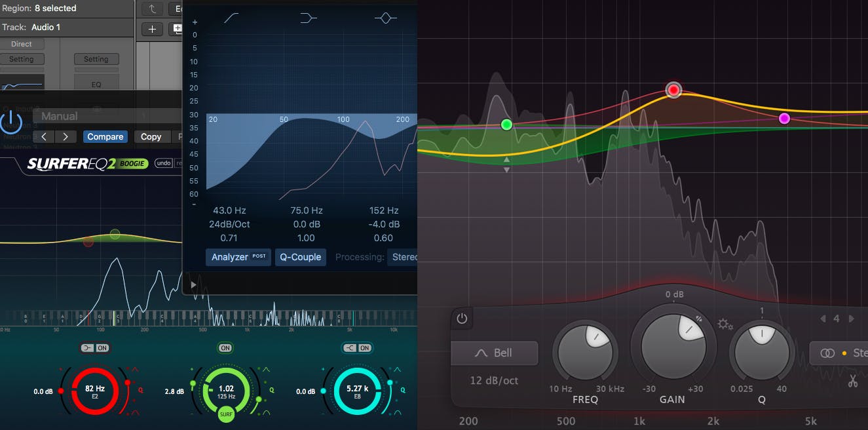The image size is (868, 430).
Task: Click the 152 Hz frequency value
Action: (384, 210)
